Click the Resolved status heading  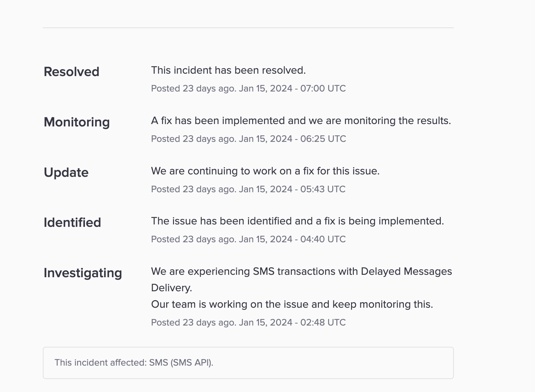72,72
